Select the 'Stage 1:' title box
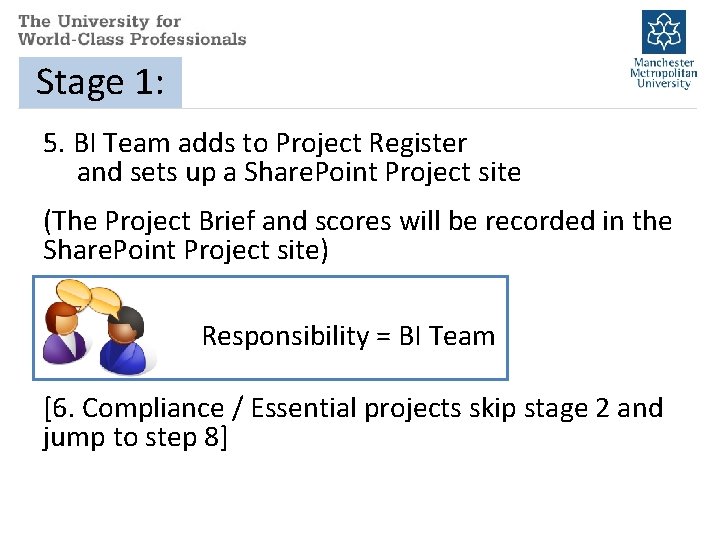This screenshot has width=720, height=540. point(100,82)
